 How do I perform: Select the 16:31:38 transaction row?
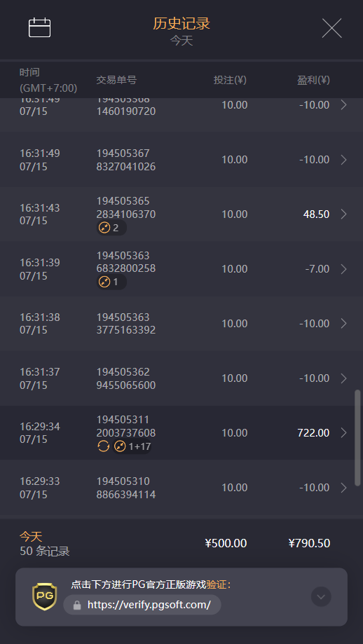pos(181,324)
